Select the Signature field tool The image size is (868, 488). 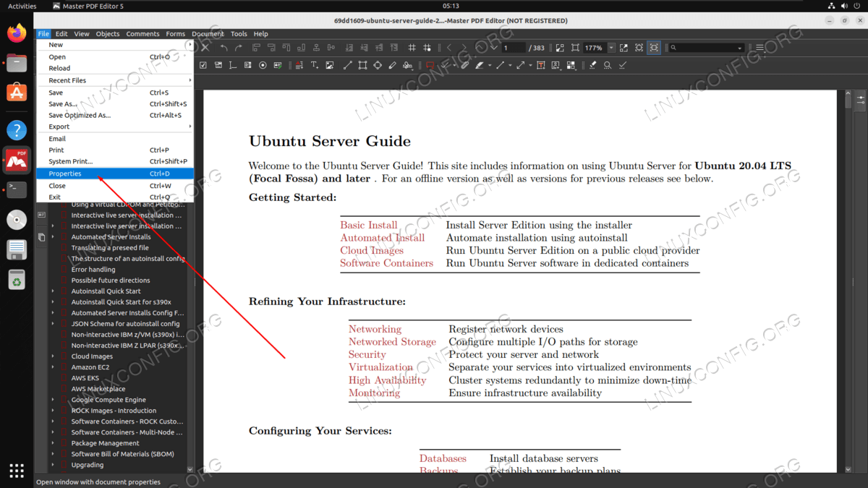[278, 65]
